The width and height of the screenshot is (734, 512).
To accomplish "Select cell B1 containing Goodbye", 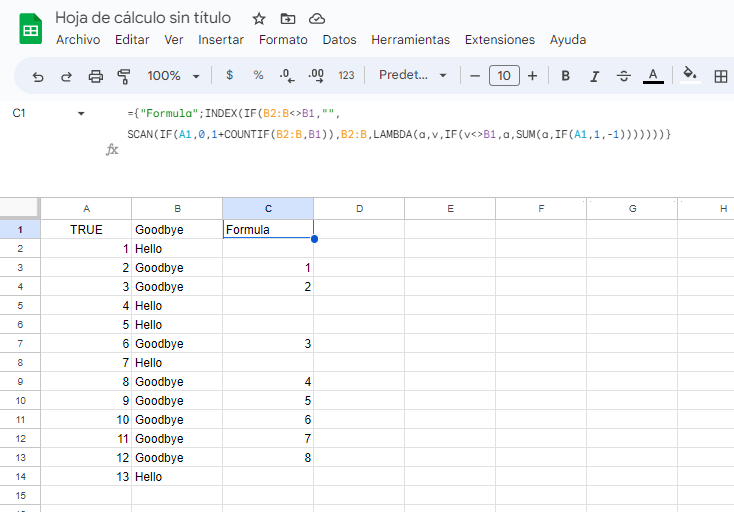I will click(177, 230).
